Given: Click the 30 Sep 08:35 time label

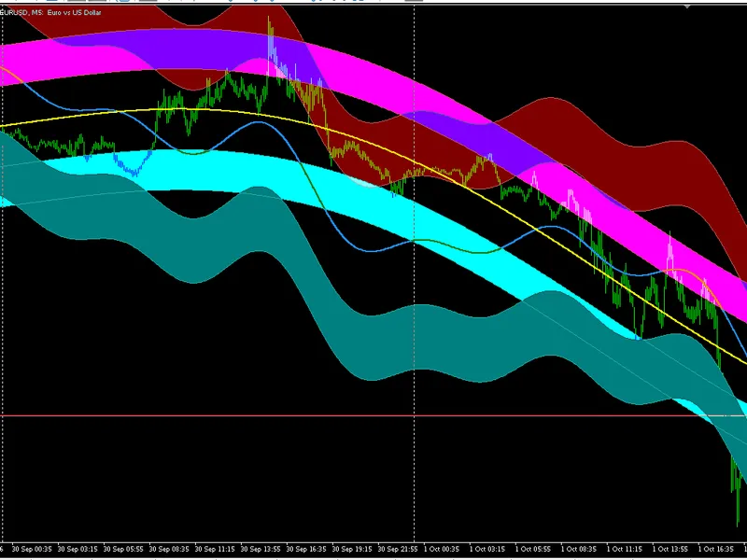Looking at the screenshot, I should tap(169, 549).
